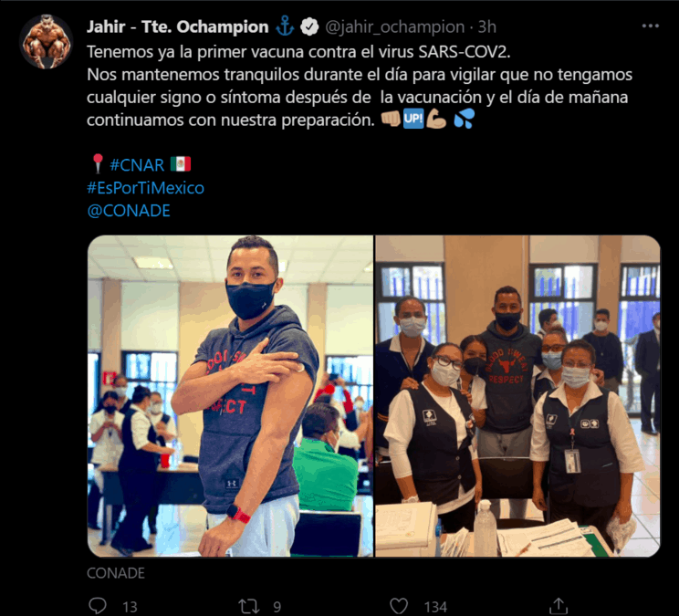Click the verified badge next to the name
679x616 pixels.
309,26
